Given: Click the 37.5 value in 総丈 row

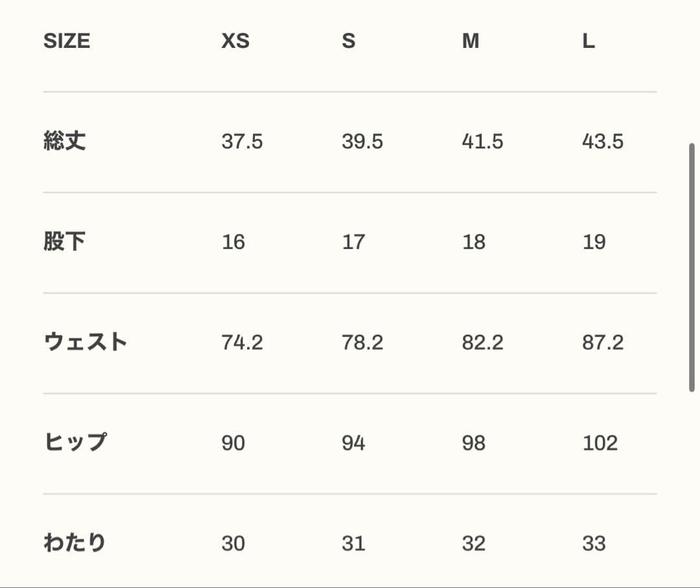Looking at the screenshot, I should [242, 141].
